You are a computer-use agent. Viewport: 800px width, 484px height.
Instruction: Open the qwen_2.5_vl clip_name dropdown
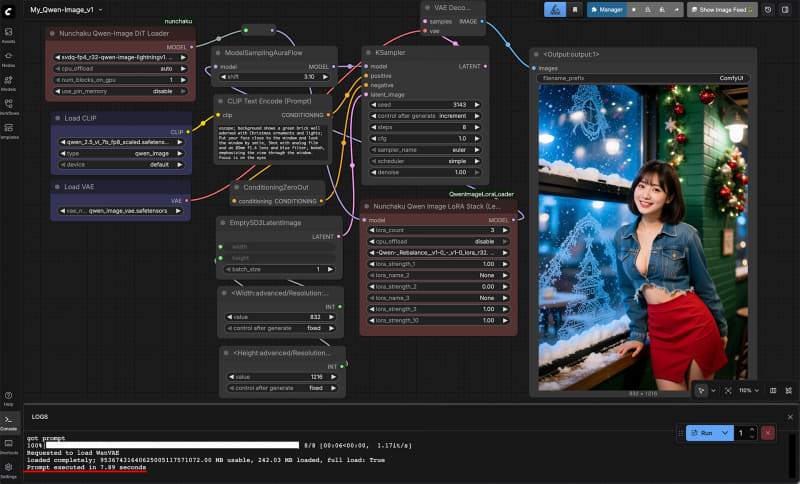coord(121,142)
